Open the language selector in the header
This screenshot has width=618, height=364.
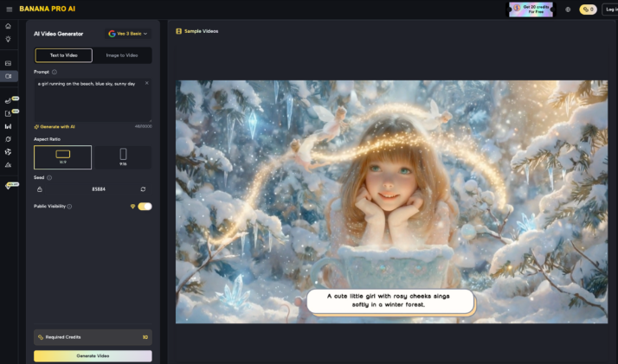pyautogui.click(x=568, y=10)
